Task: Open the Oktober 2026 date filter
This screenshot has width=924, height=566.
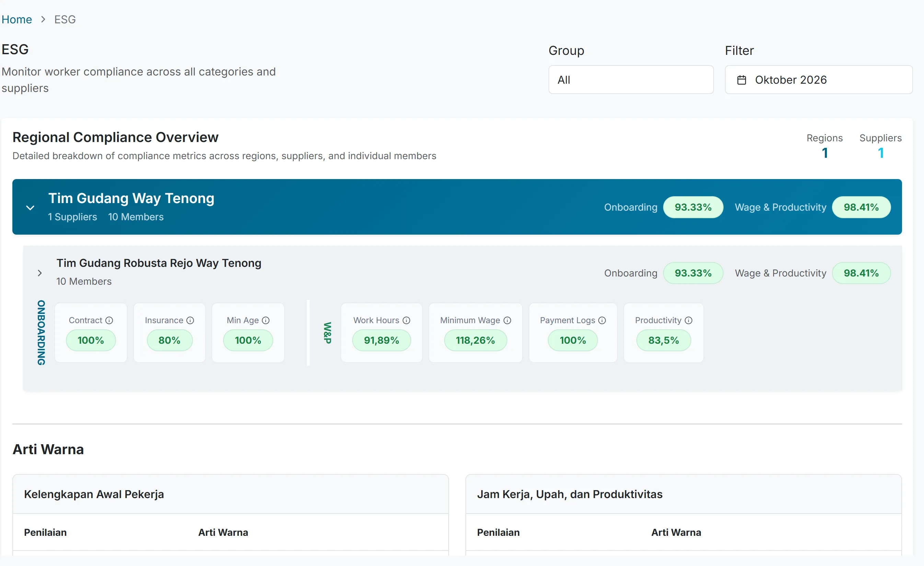Action: pyautogui.click(x=818, y=80)
